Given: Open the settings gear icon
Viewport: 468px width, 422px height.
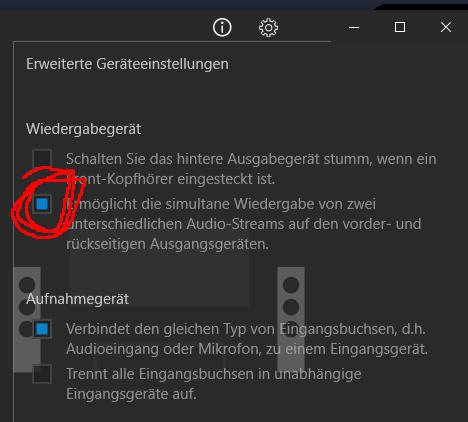Looking at the screenshot, I should click(x=268, y=28).
